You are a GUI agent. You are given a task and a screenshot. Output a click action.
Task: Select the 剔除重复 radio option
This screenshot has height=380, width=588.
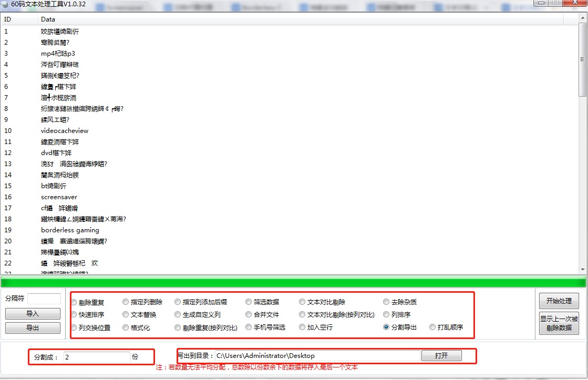point(88,302)
